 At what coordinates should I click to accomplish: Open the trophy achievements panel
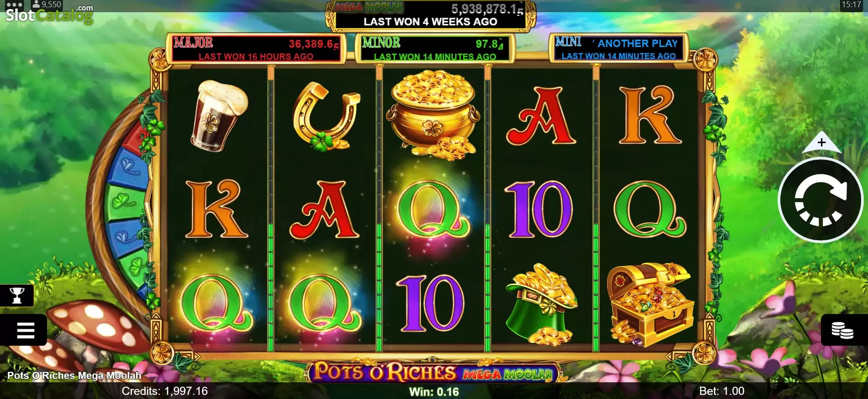(x=17, y=295)
